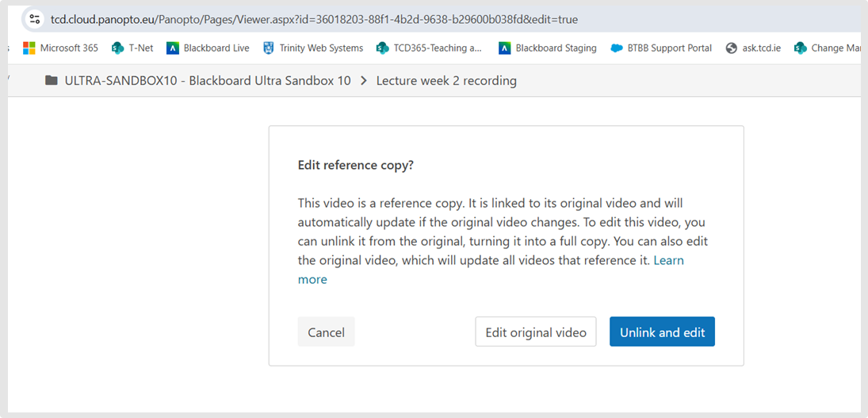Open the Blackboard Live bookmark
Viewport: 868px width, 418px height.
click(x=208, y=48)
